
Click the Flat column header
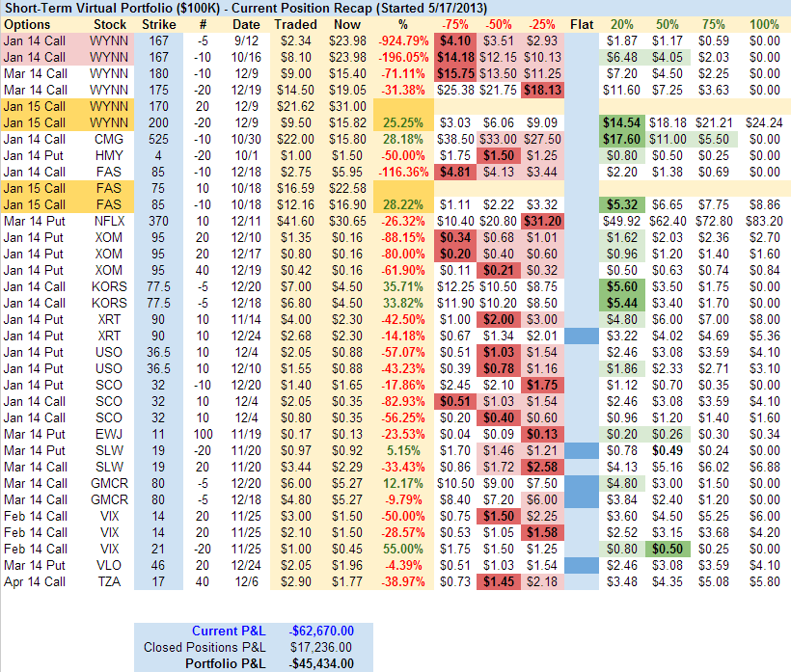pyautogui.click(x=582, y=23)
